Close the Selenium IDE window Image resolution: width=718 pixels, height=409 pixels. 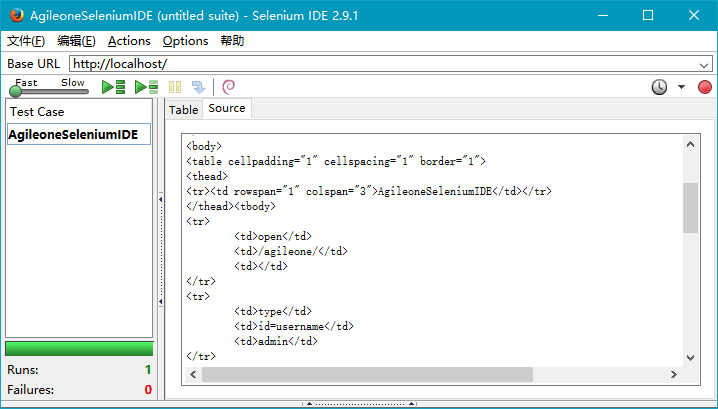pos(694,15)
